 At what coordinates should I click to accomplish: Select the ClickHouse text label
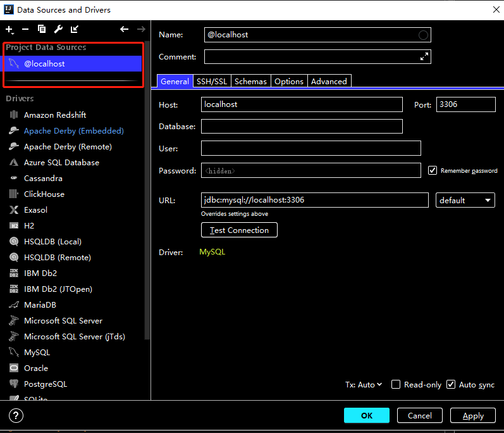pyautogui.click(x=44, y=194)
